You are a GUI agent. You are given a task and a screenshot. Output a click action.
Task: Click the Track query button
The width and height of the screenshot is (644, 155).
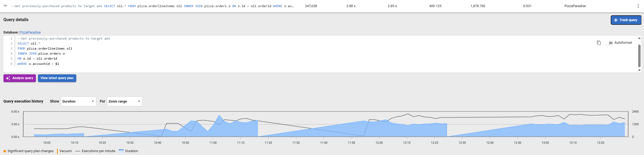(x=626, y=20)
